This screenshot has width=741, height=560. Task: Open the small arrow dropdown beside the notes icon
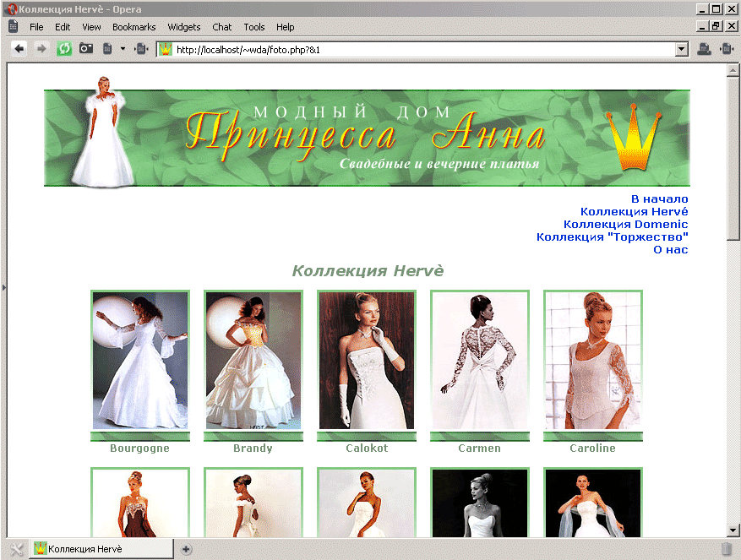pyautogui.click(x=123, y=49)
